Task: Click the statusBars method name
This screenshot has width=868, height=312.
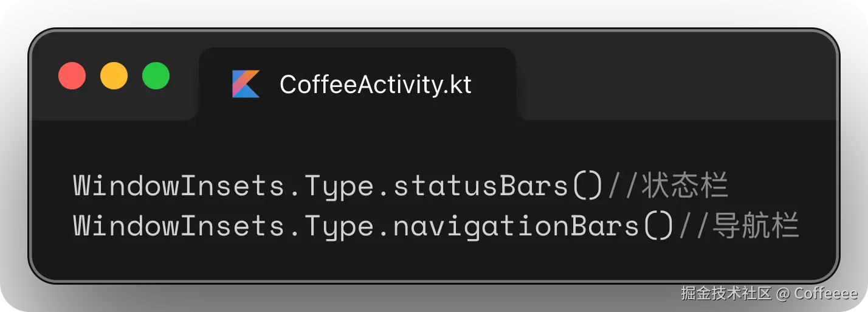Action: [x=481, y=186]
